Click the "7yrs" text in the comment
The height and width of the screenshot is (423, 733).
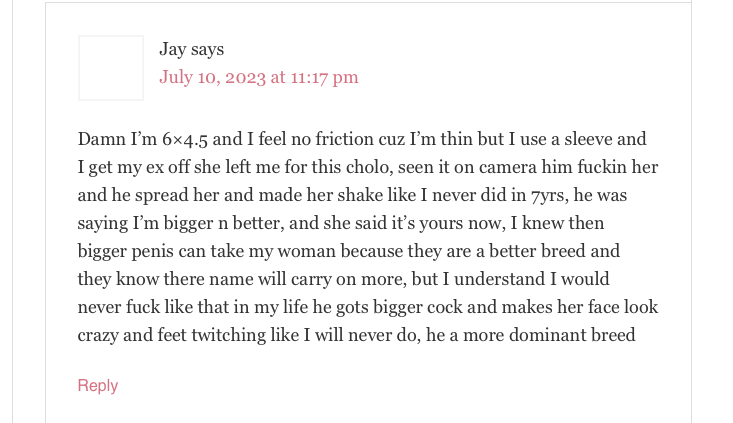tap(549, 195)
